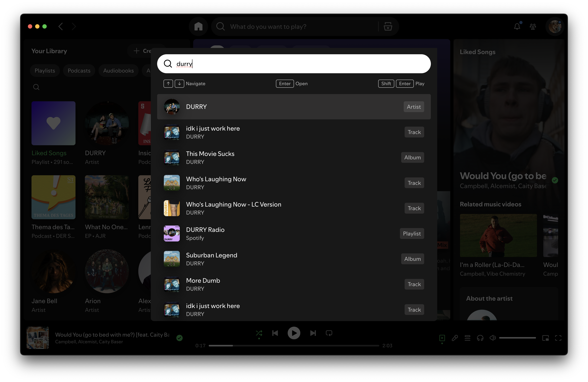Open the Who's Laughing Now track result
The width and height of the screenshot is (588, 382).
click(x=294, y=183)
